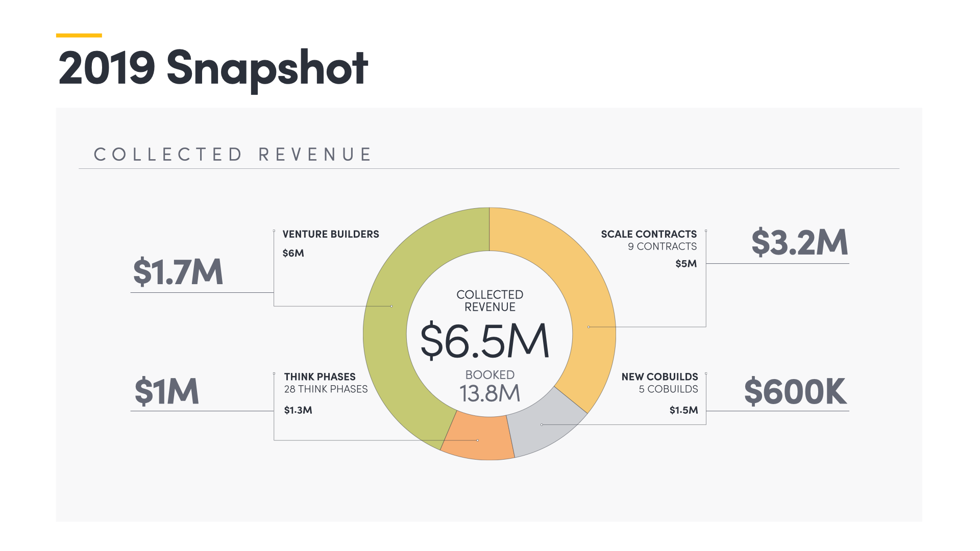Screen dimensions: 980x551
Task: Click the $1.7M Venture Builders amount
Action: point(178,272)
